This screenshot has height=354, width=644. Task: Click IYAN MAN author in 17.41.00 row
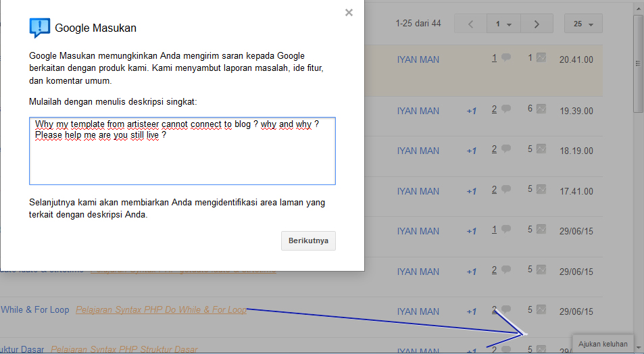(x=418, y=191)
